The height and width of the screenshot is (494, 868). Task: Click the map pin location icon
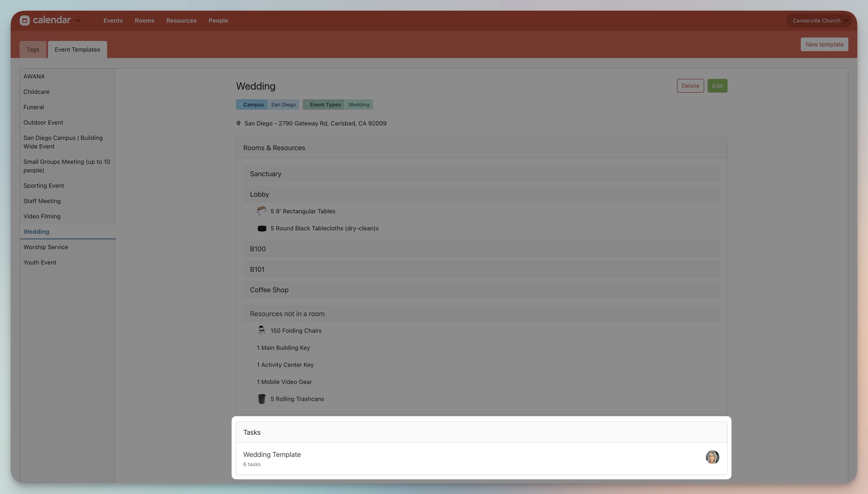tap(239, 123)
